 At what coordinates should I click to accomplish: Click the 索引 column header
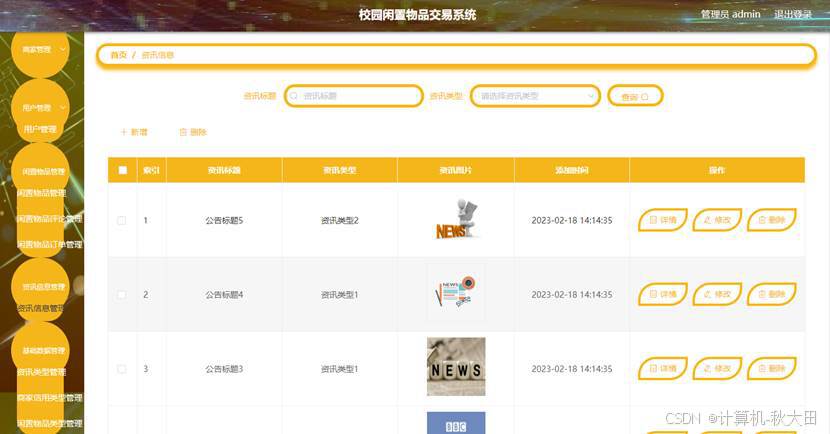click(151, 170)
